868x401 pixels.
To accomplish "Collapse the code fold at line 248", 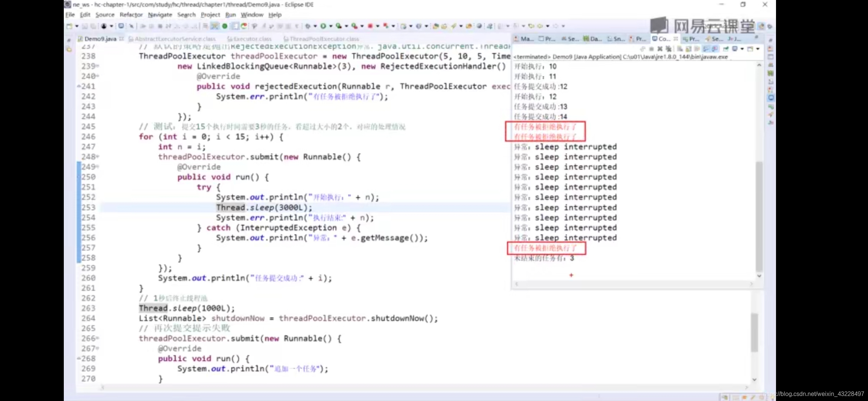I will pos(98,157).
